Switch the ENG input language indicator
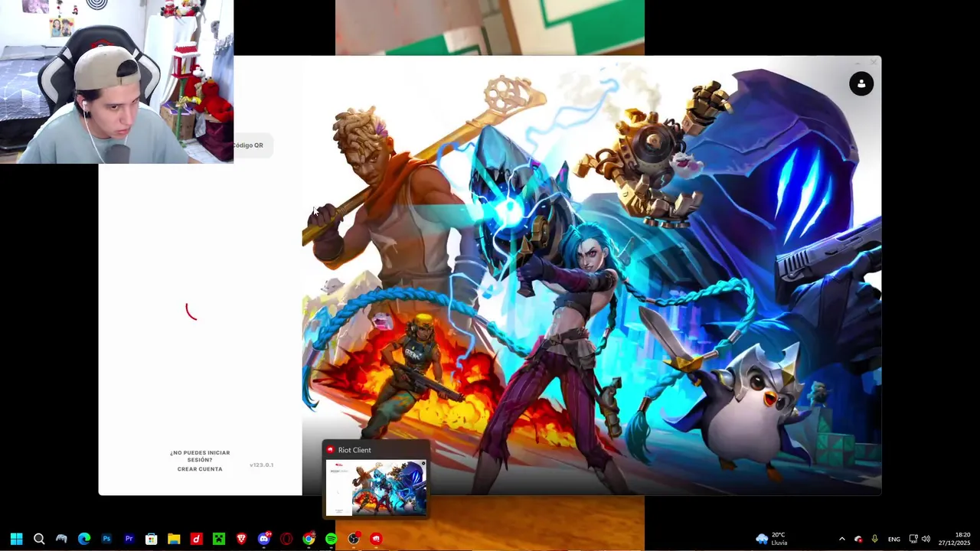This screenshot has height=551, width=980. [x=893, y=539]
